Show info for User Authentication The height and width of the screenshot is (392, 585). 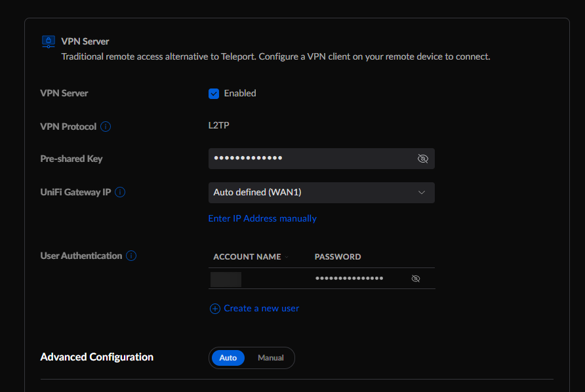pos(131,256)
